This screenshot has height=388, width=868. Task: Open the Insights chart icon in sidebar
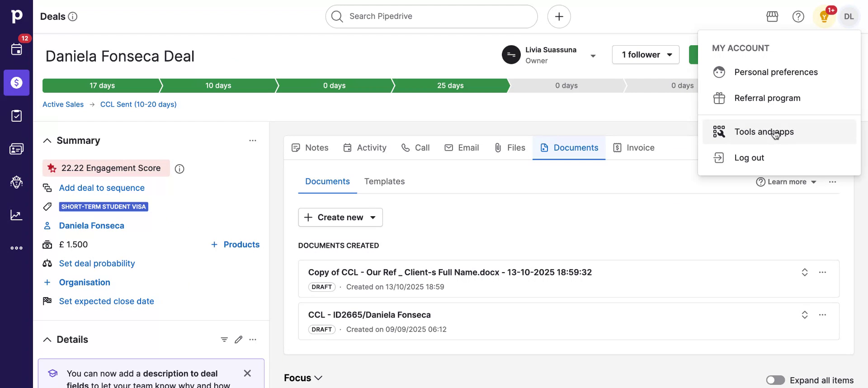16,215
